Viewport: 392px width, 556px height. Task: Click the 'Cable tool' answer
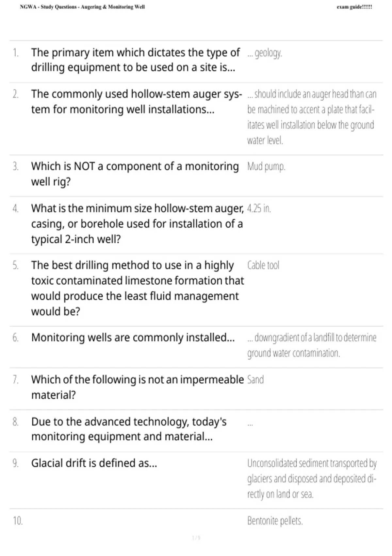[263, 265]
